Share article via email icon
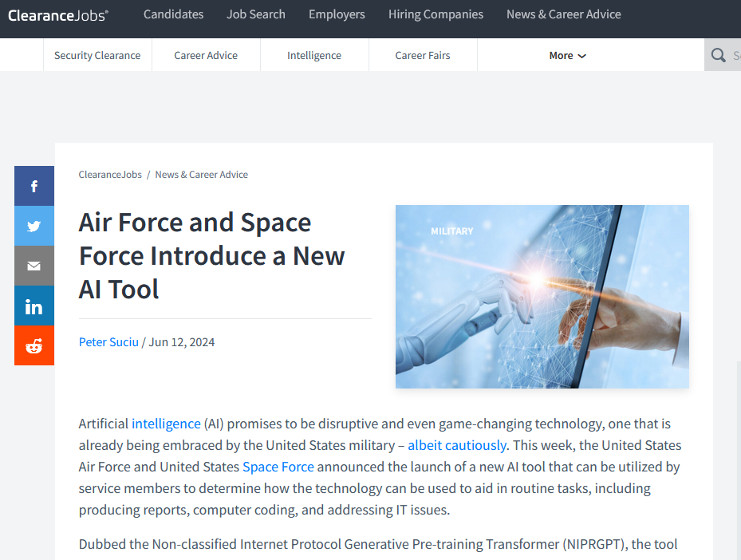The width and height of the screenshot is (741, 560). [34, 266]
